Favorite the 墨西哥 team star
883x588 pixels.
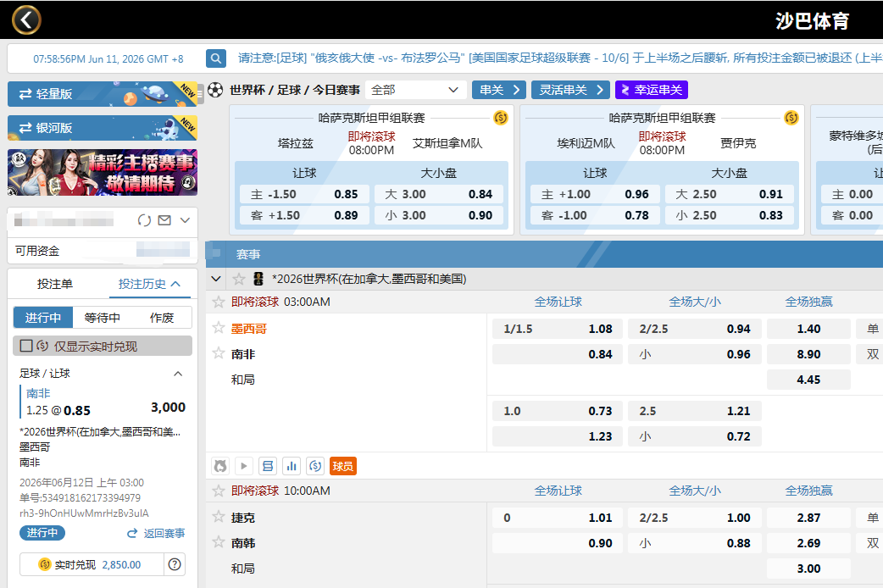pos(219,328)
